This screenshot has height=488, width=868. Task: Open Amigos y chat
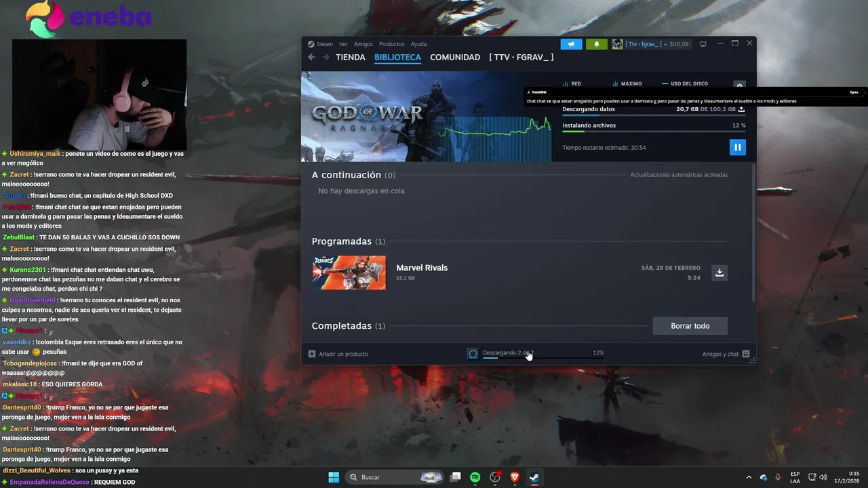tap(720, 354)
